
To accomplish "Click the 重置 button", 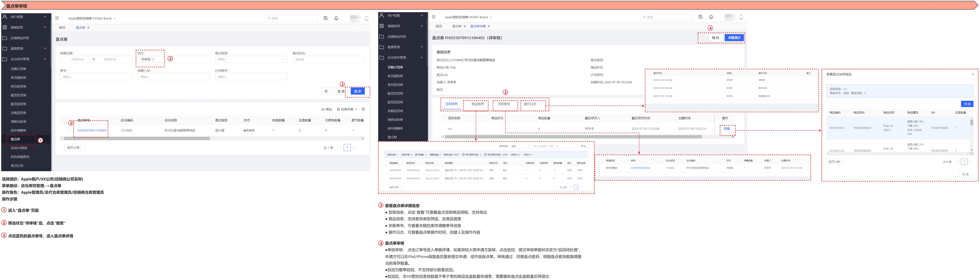I will pos(341,91).
